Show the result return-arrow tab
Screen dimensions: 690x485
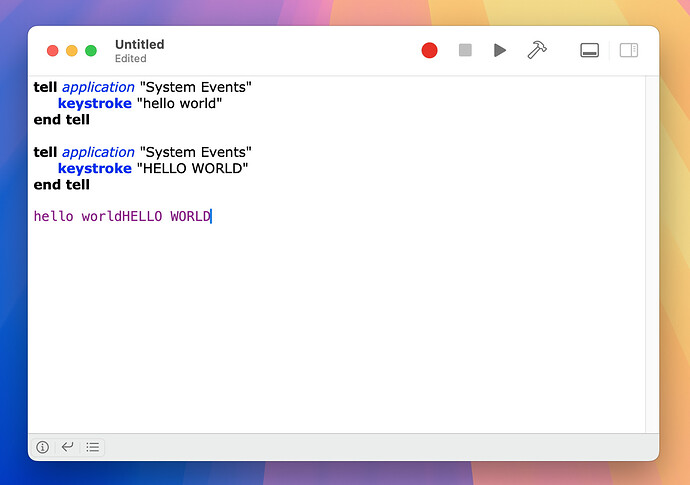coord(67,447)
